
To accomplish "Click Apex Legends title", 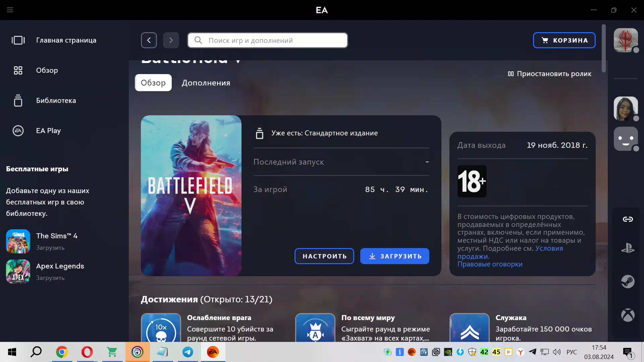I will 60,266.
